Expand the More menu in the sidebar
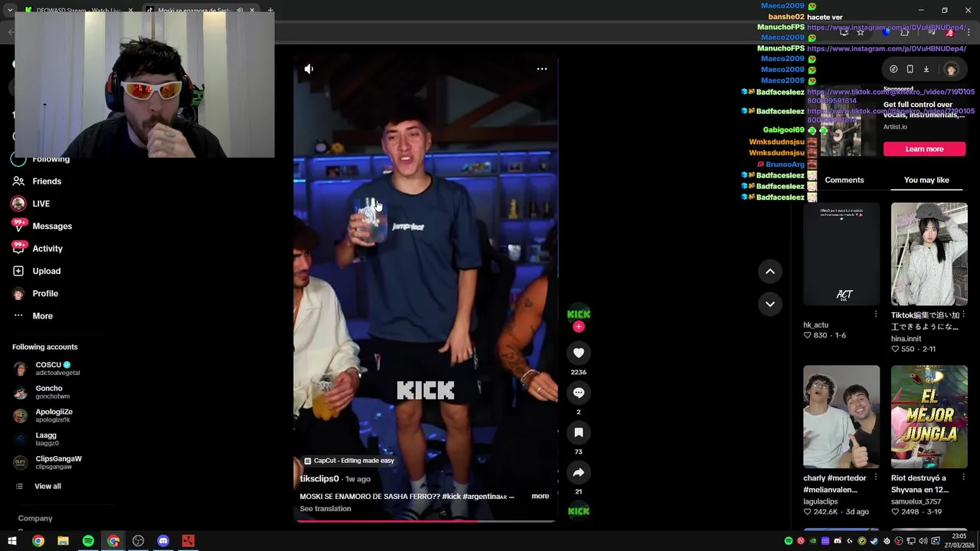The width and height of the screenshot is (980, 551). pos(42,316)
